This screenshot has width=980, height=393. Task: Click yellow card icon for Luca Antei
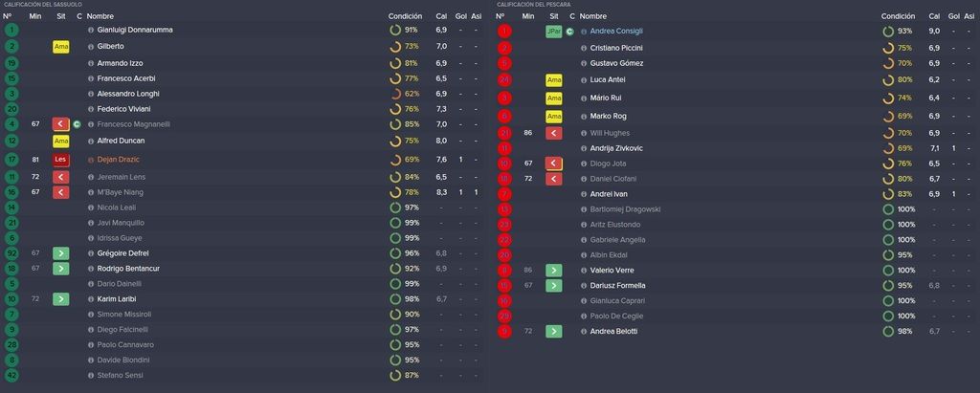coord(554,80)
